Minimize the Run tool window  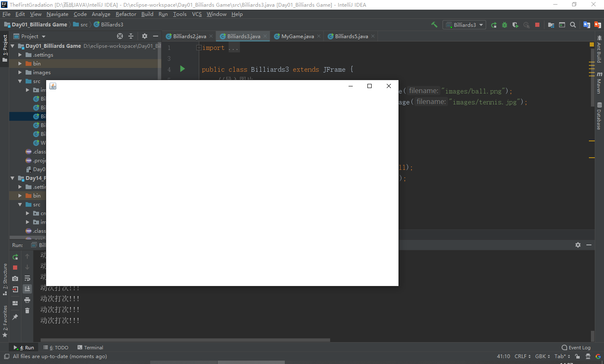point(589,245)
